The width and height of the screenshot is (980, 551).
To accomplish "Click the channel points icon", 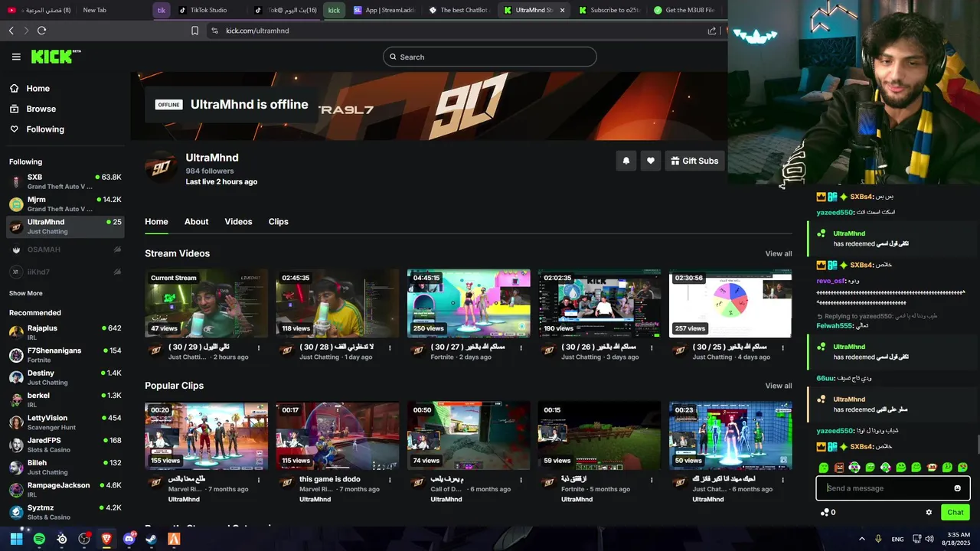I will 825,513.
